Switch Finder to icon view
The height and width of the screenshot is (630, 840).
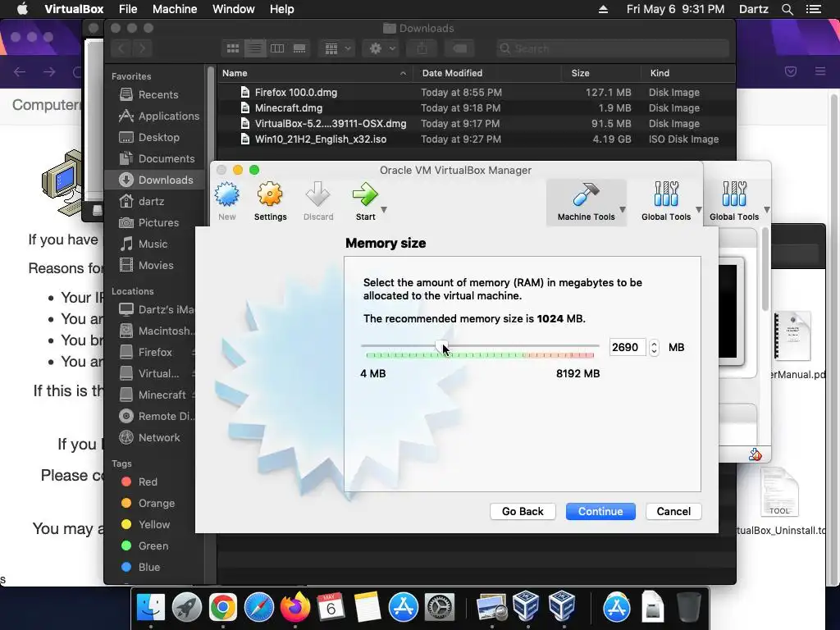233,48
